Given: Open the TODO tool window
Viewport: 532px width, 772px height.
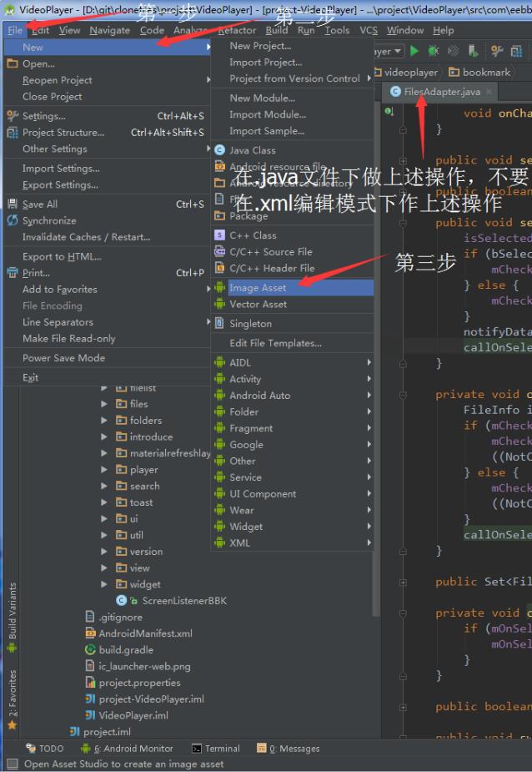Looking at the screenshot, I should 45,749.
